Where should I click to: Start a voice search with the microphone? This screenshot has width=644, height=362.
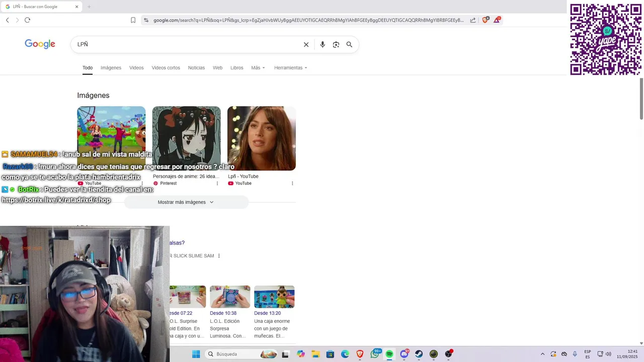[323, 44]
